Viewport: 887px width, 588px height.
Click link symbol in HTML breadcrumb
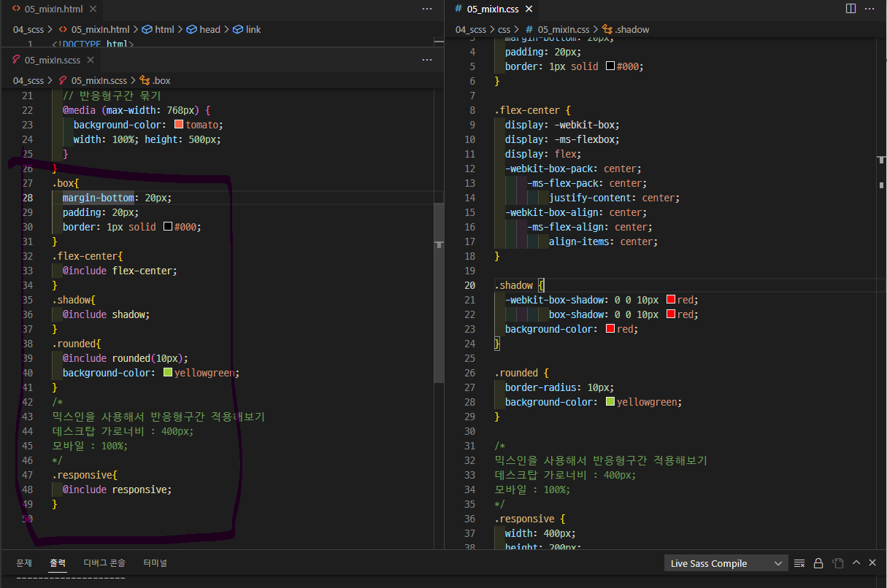(x=247, y=30)
